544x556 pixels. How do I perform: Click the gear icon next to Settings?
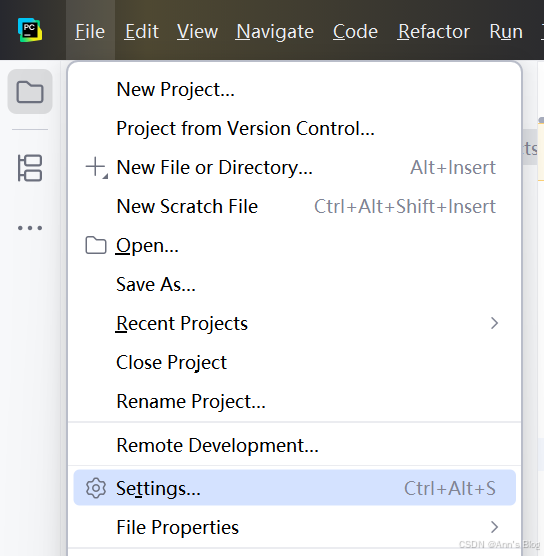coord(96,488)
